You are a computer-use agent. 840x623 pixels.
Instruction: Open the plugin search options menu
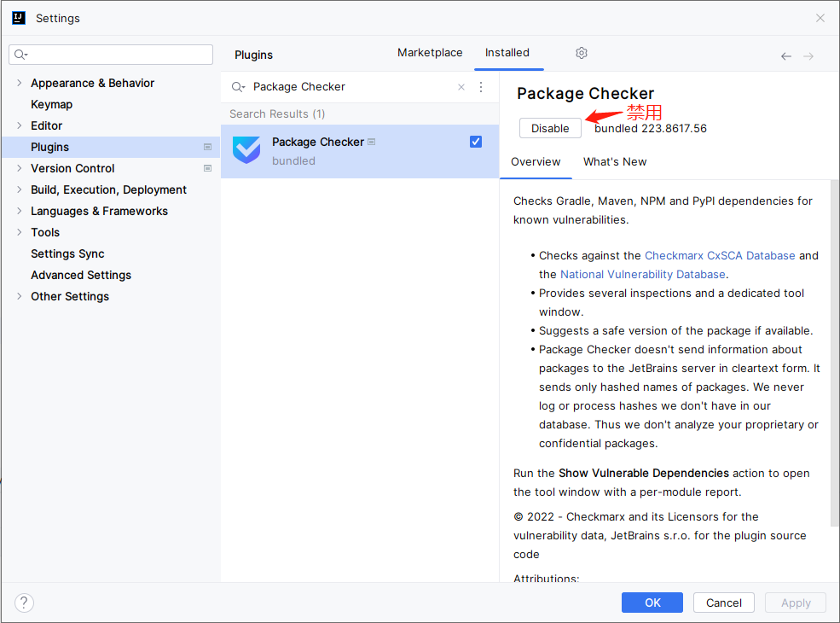coord(481,87)
